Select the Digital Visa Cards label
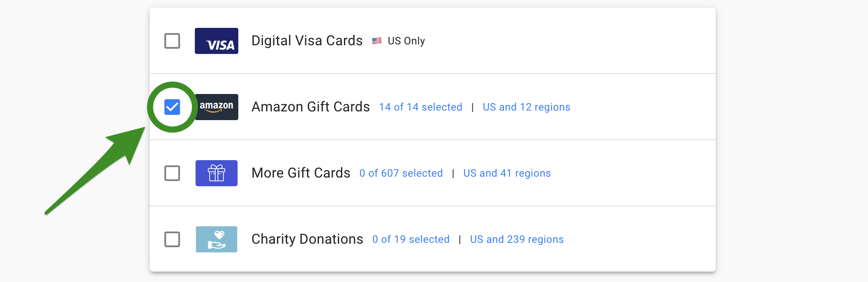 click(x=307, y=41)
